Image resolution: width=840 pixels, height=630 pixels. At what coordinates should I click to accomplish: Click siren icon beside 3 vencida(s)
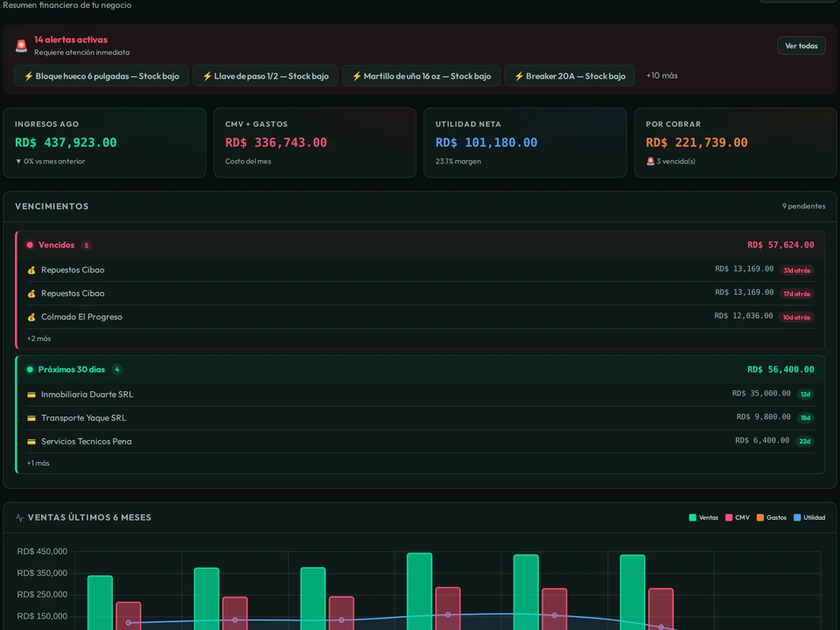coord(650,161)
